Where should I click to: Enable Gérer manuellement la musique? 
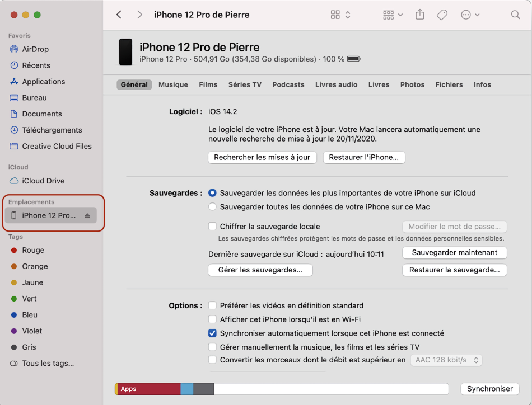(212, 347)
